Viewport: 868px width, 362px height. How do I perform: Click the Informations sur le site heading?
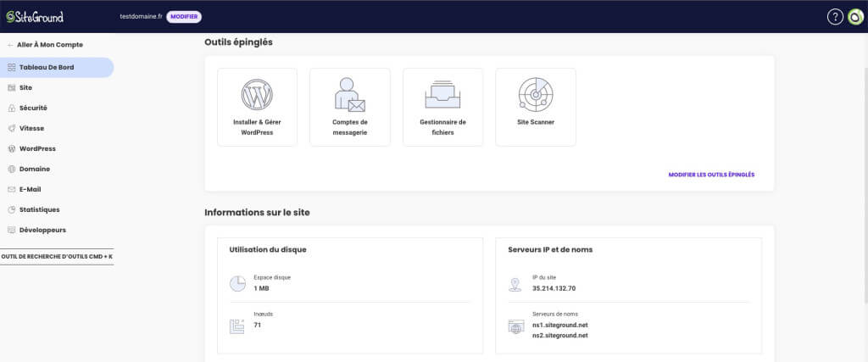(257, 213)
